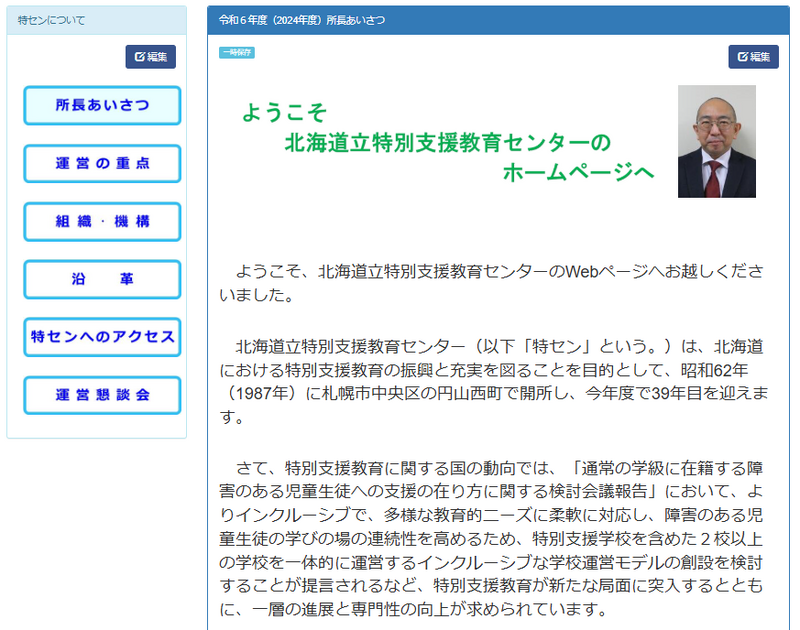Click the 令和6年度 所長あいさつ panel header
The image size is (800, 630).
[498, 20]
